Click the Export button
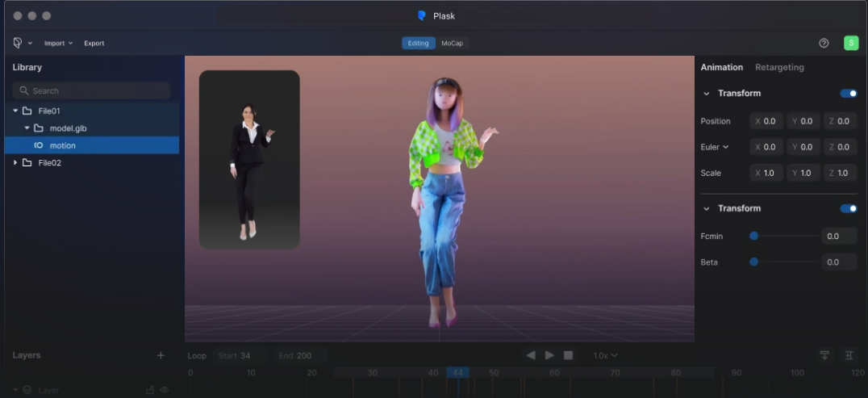 [x=94, y=43]
